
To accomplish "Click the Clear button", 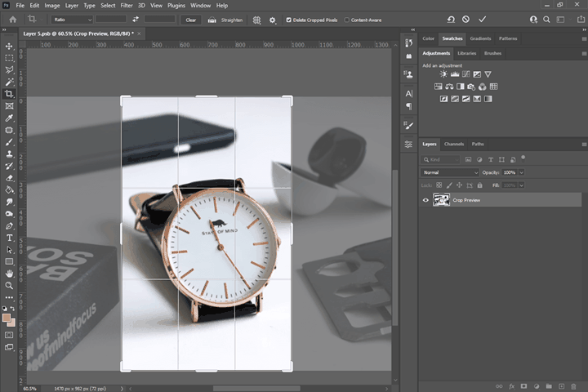I will 191,20.
